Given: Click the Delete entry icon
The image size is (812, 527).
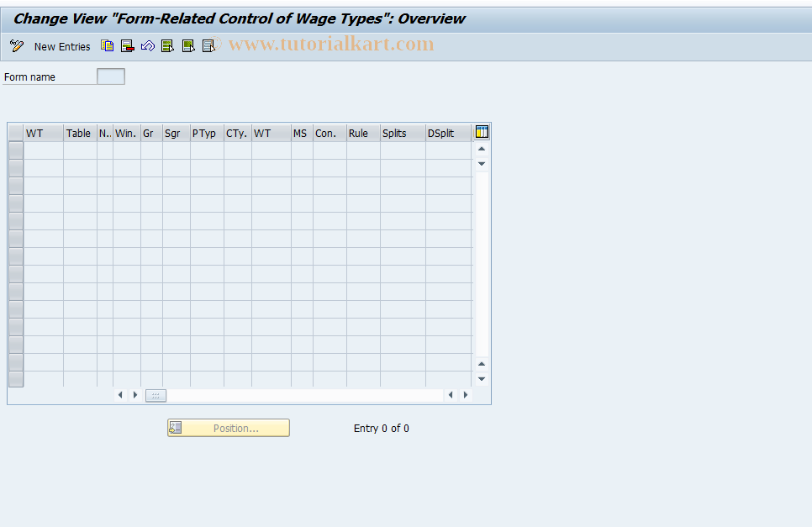Looking at the screenshot, I should (x=128, y=46).
